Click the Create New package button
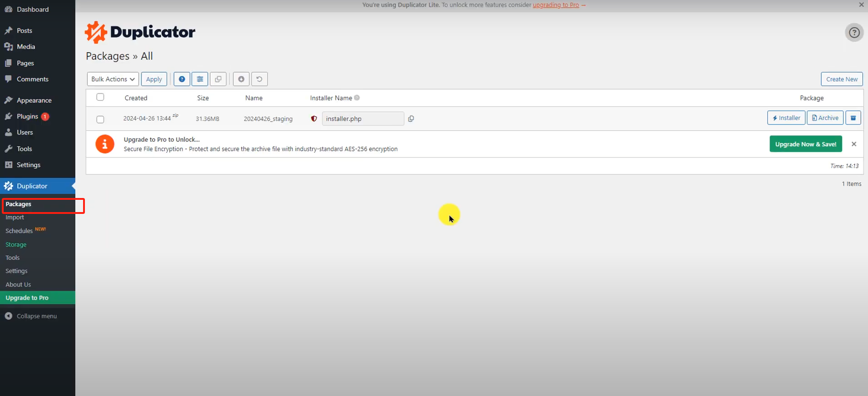The image size is (868, 396). point(841,79)
